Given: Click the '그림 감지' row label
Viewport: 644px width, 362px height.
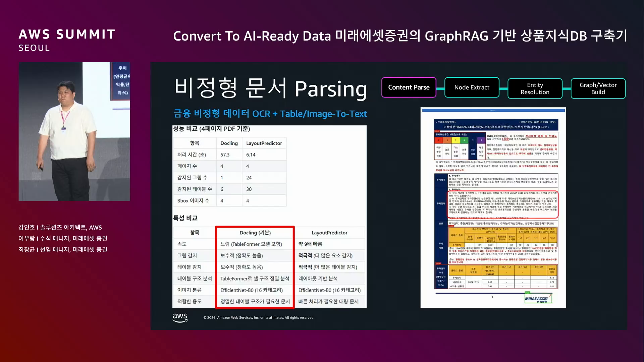Looking at the screenshot, I should point(187,255).
